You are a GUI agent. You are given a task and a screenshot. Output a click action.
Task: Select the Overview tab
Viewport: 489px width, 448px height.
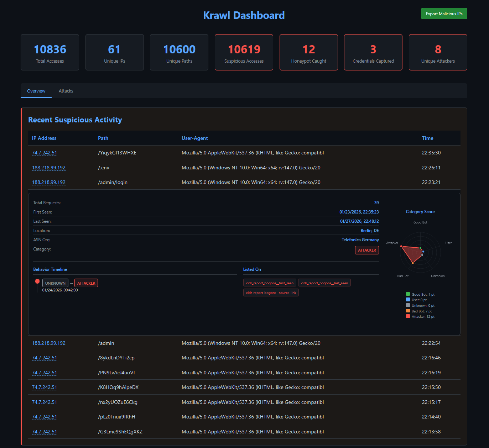(36, 91)
